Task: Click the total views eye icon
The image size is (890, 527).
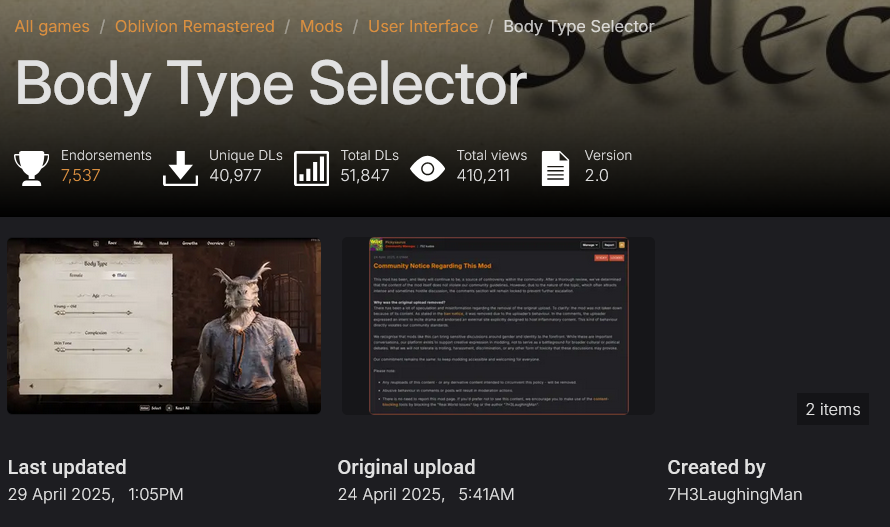Action: 427,169
